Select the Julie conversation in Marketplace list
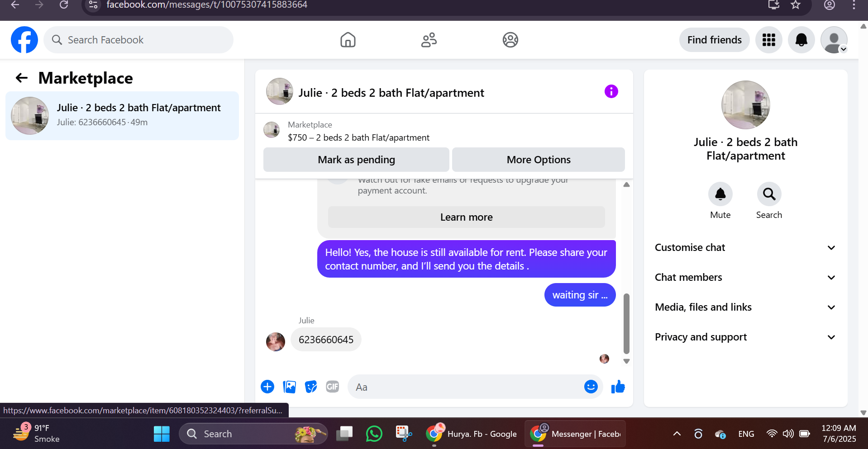 122,116
